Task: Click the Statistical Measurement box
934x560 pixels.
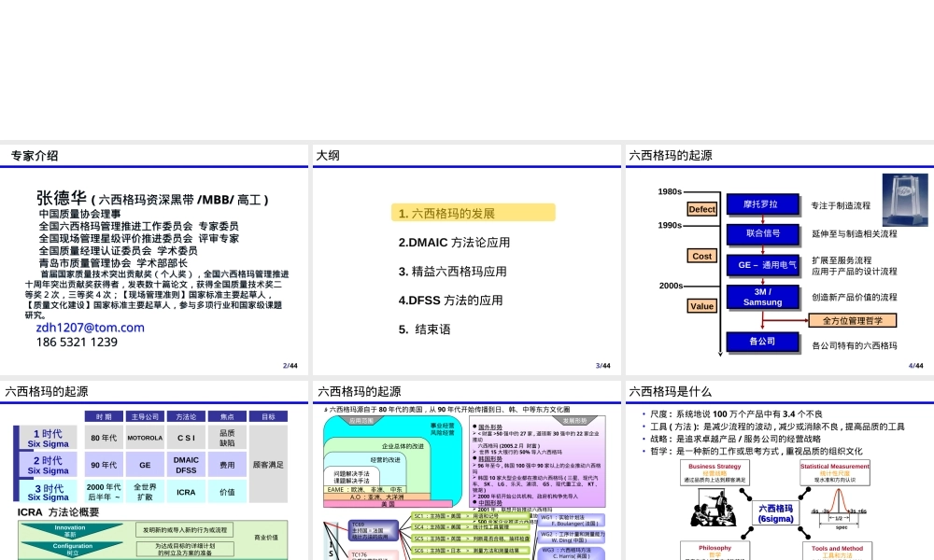Action: (x=834, y=473)
